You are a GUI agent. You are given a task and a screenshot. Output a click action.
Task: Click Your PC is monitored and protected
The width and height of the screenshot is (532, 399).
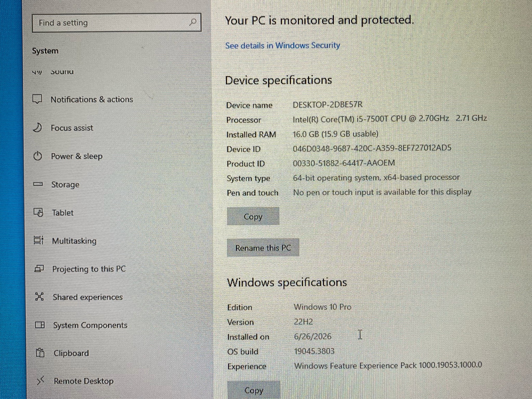(320, 20)
